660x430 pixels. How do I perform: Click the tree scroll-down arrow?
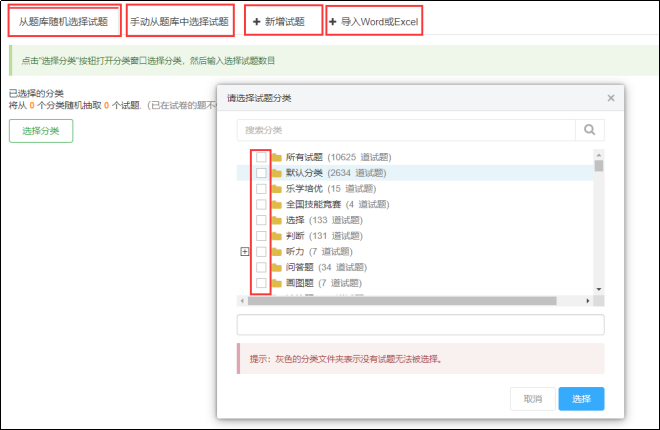[x=599, y=289]
